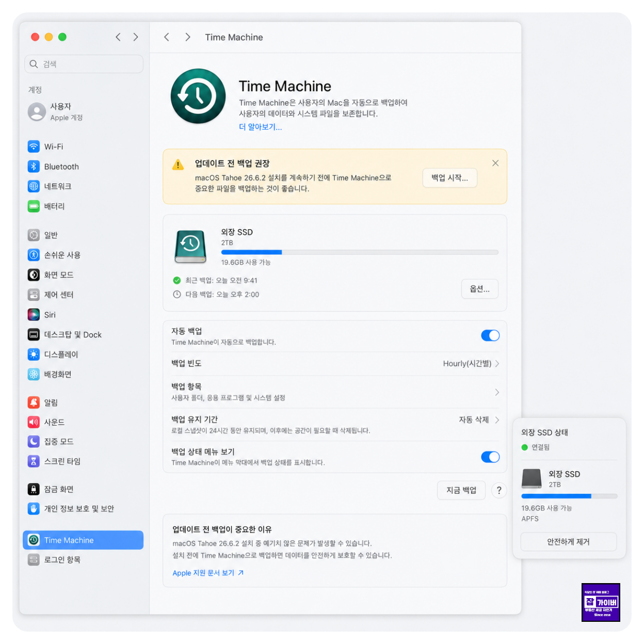The image size is (644, 644).
Task: Open the 알림 bell icon
Action: (x=34, y=403)
